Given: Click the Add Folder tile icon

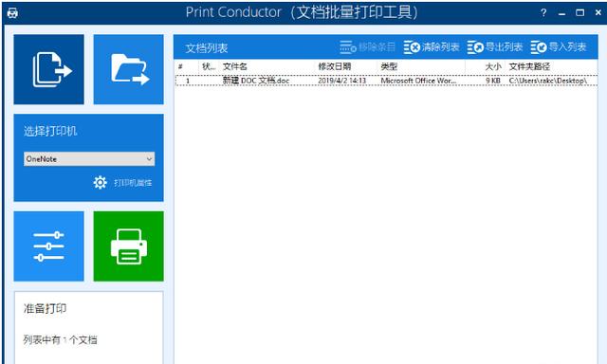Looking at the screenshot, I should pos(129,69).
